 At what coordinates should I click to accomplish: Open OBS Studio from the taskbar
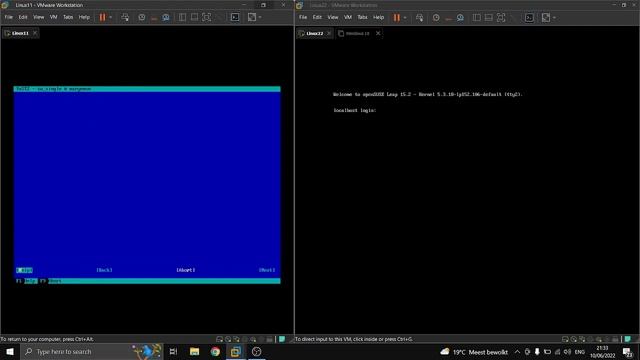click(x=256, y=351)
